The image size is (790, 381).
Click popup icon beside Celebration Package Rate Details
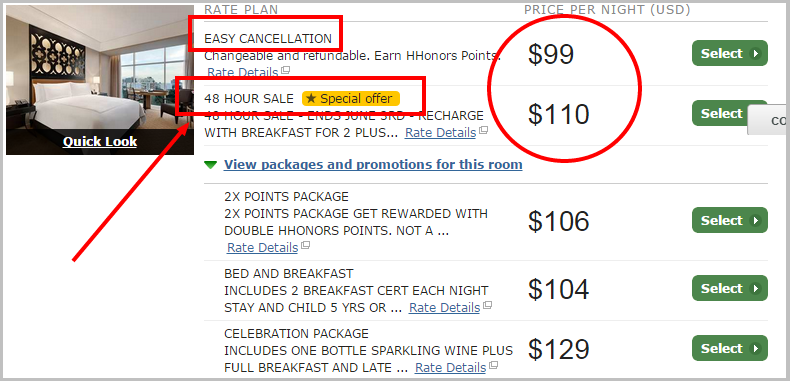click(493, 365)
